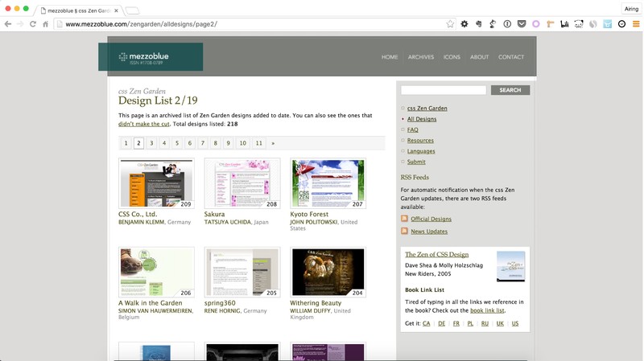Click the bilibili extension icon
This screenshot has height=361, width=644.
click(x=565, y=24)
